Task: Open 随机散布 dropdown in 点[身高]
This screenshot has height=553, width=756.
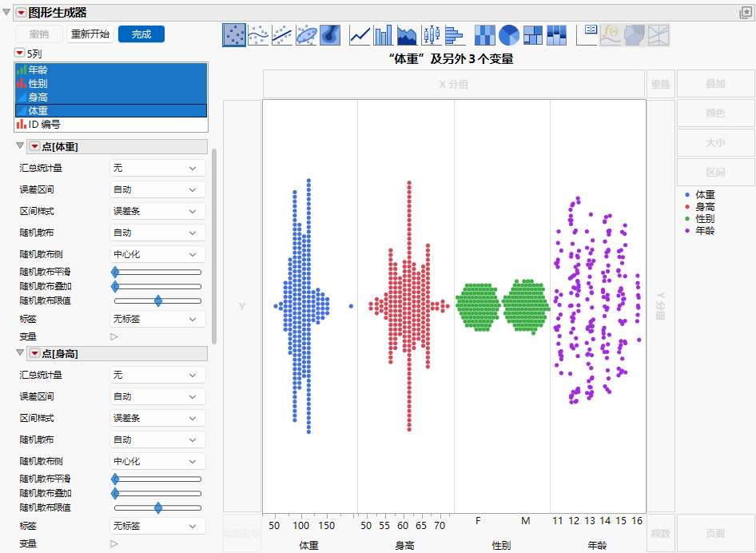Action: (157, 440)
